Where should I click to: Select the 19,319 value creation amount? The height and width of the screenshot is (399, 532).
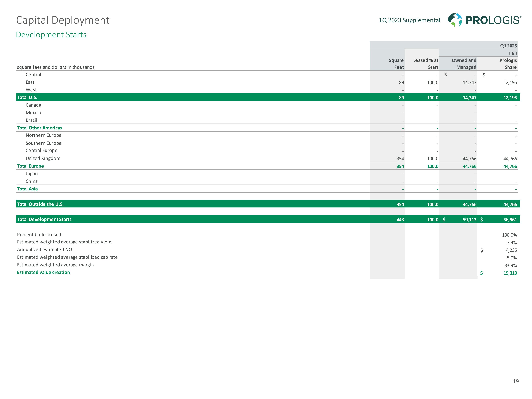point(510,273)
